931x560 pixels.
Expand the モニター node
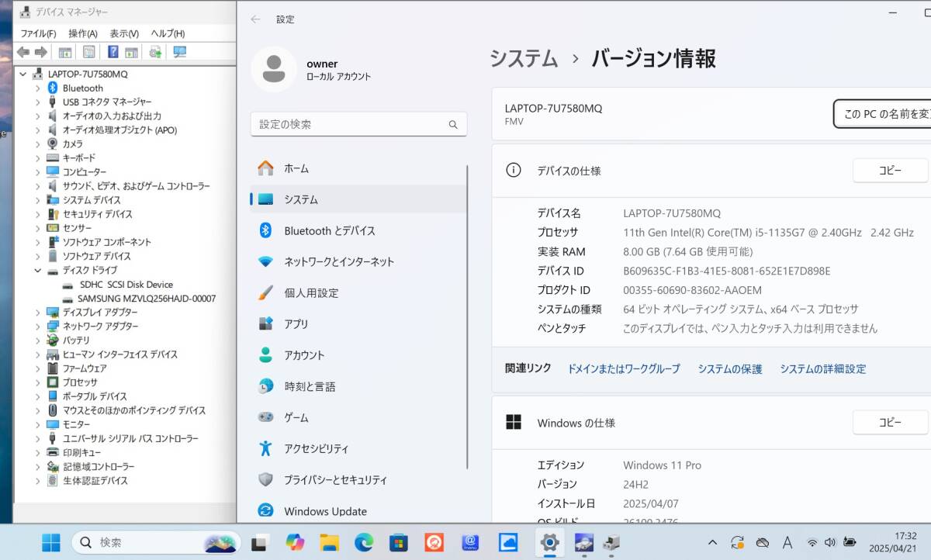tap(37, 424)
